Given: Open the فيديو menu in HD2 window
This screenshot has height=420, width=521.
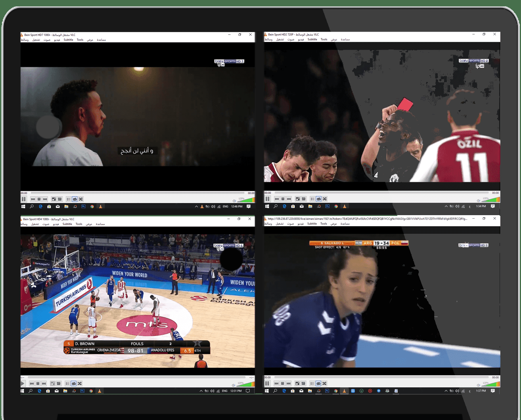Looking at the screenshot, I should [x=301, y=39].
